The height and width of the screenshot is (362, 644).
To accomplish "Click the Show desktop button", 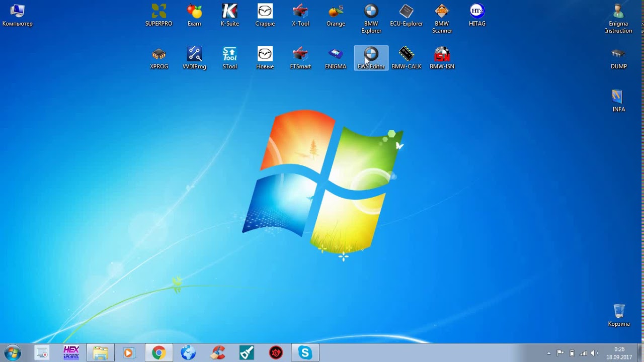I will pyautogui.click(x=640, y=353).
